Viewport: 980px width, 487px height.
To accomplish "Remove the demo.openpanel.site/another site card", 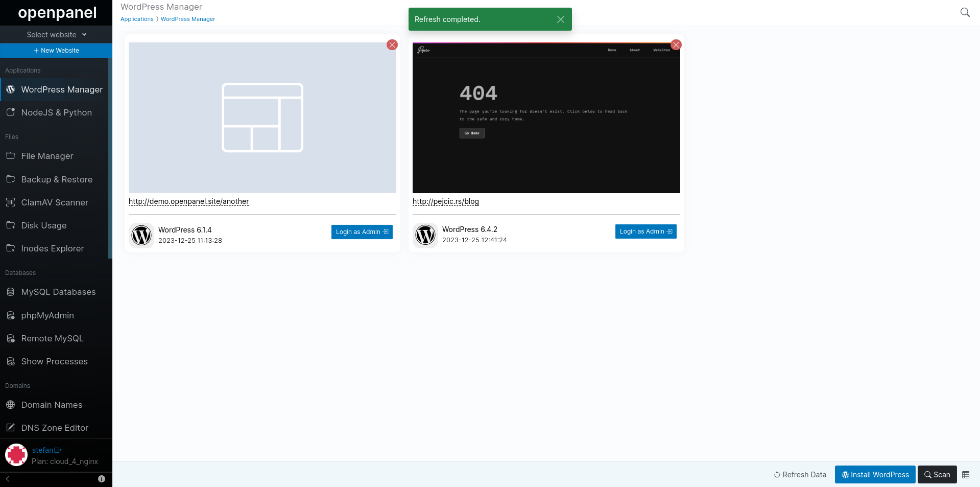I will 392,45.
